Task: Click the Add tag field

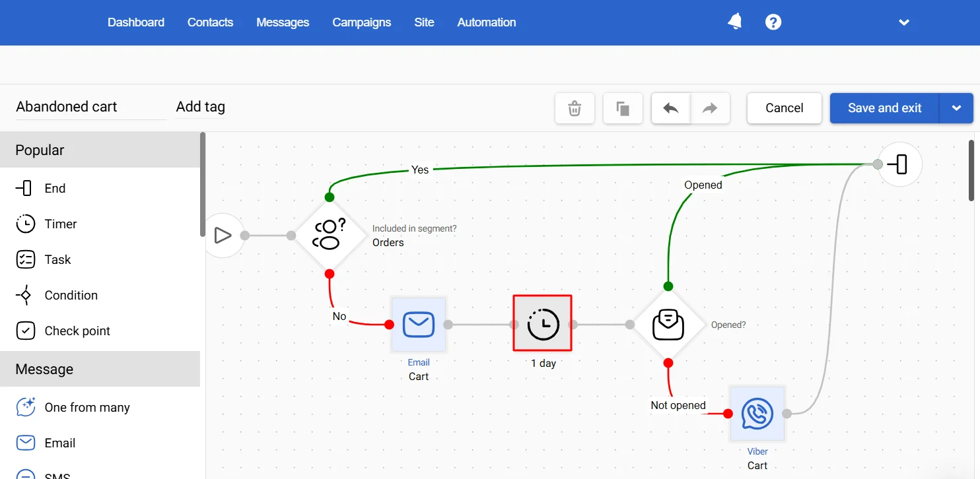Action: pos(201,107)
